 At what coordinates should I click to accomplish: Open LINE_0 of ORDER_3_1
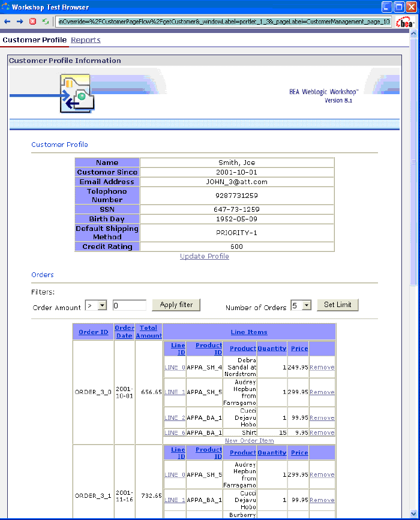(x=175, y=475)
